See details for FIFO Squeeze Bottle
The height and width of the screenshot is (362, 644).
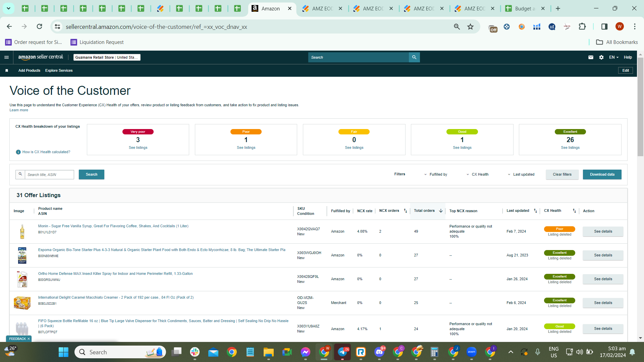coord(603,328)
